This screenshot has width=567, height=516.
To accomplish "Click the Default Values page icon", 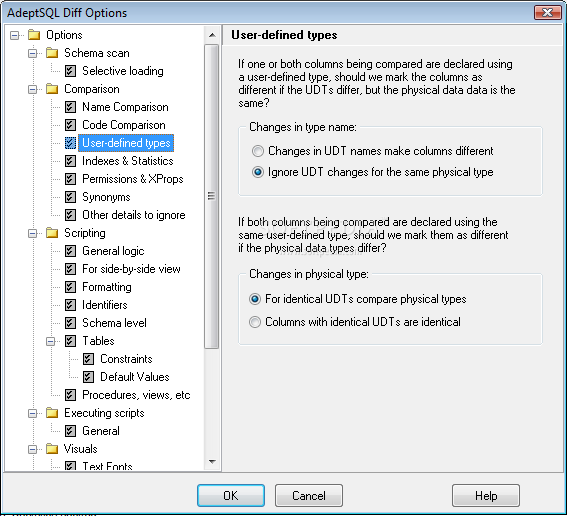I will pos(88,377).
